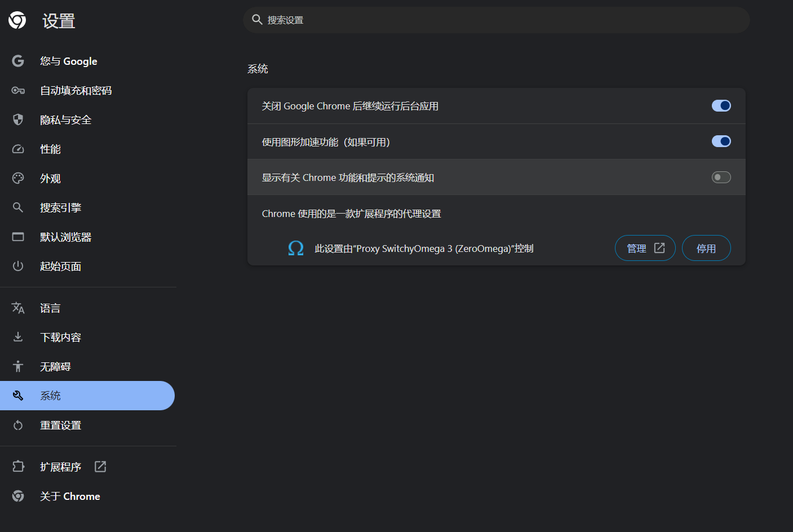This screenshot has height=532, width=793.
Task: Open 搜索引擎 settings
Action: tap(87, 207)
